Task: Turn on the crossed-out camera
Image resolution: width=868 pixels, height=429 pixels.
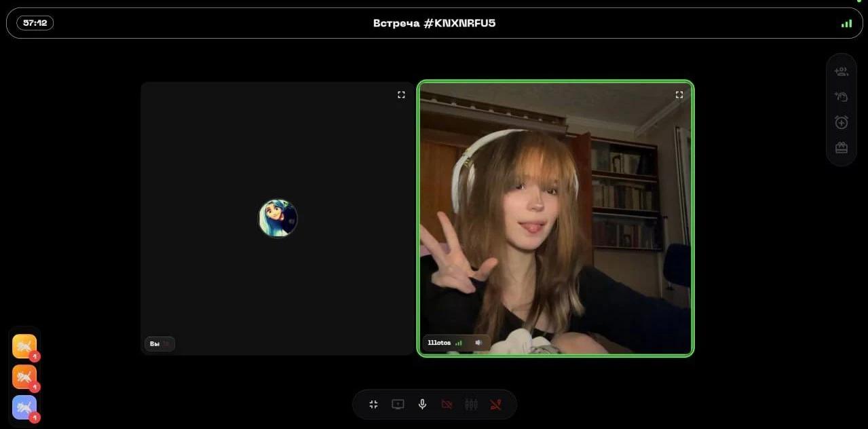Action: (x=447, y=405)
